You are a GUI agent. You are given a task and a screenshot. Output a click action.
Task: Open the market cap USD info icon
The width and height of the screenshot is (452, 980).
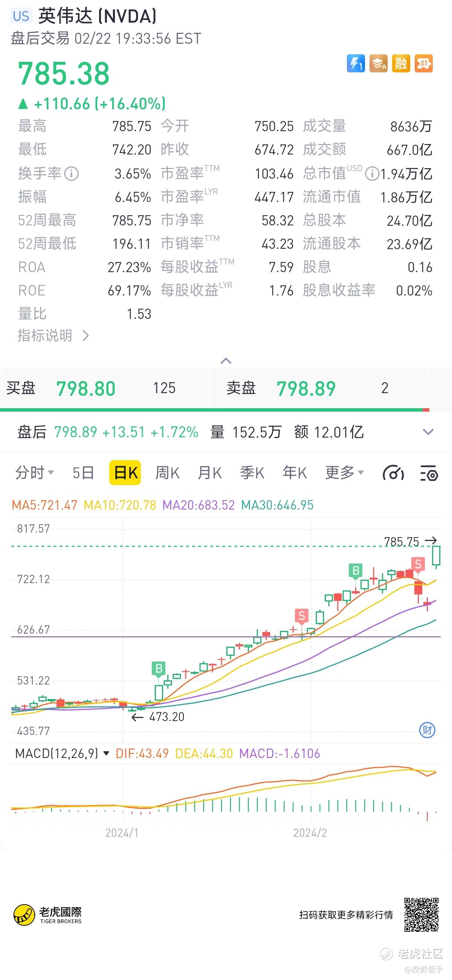(x=372, y=174)
